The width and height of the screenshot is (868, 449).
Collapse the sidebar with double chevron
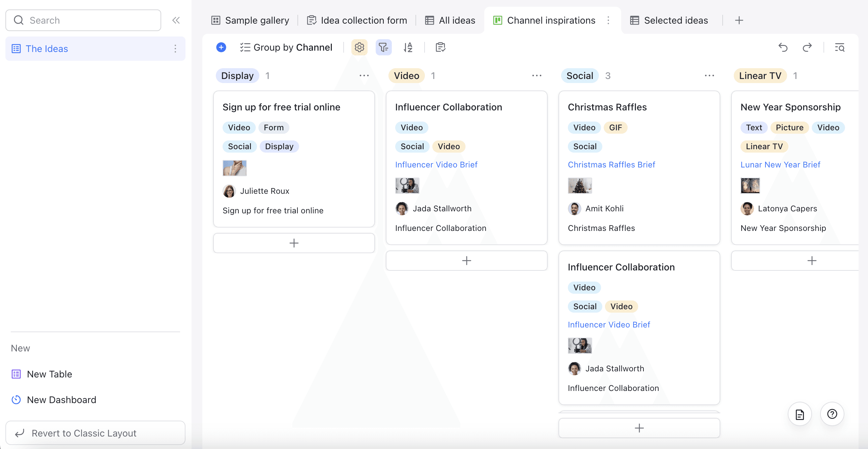point(176,20)
